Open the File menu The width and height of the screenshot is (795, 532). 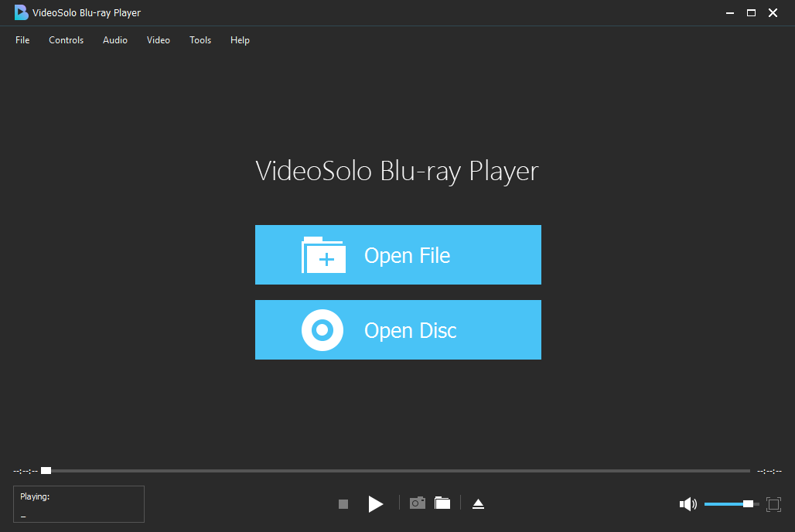point(22,40)
